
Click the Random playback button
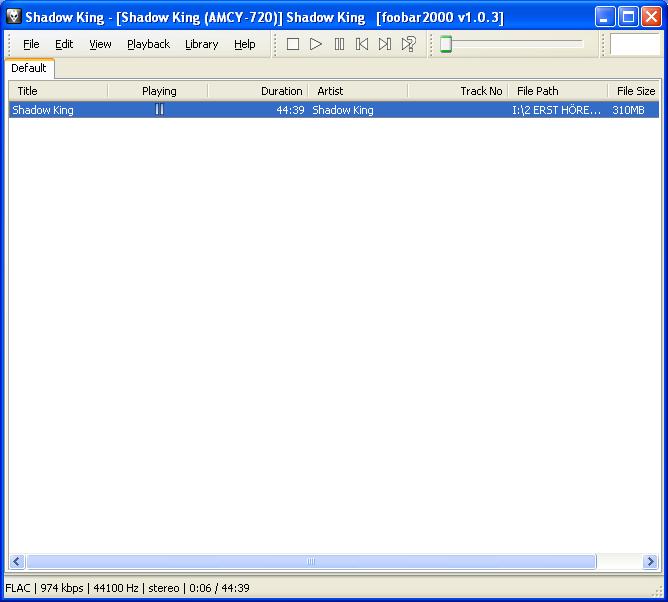tap(408, 44)
